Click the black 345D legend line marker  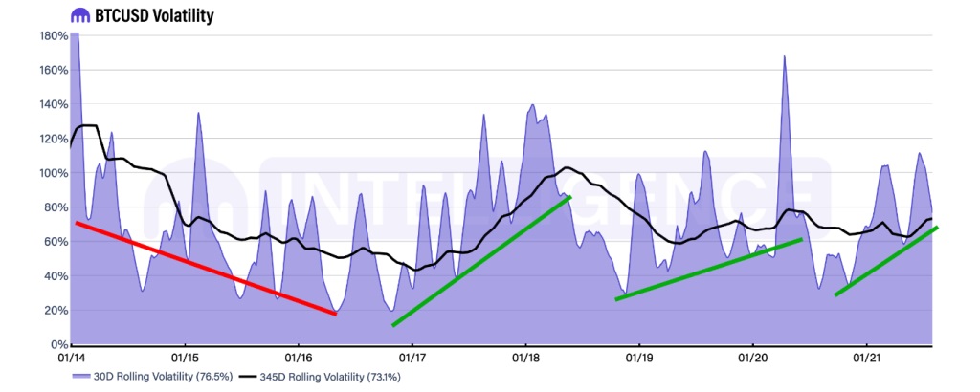click(x=246, y=377)
